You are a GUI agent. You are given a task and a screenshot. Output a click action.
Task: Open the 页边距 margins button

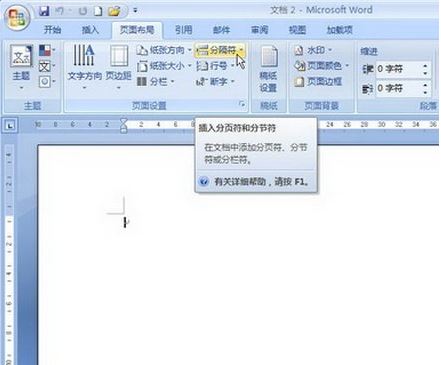point(119,68)
